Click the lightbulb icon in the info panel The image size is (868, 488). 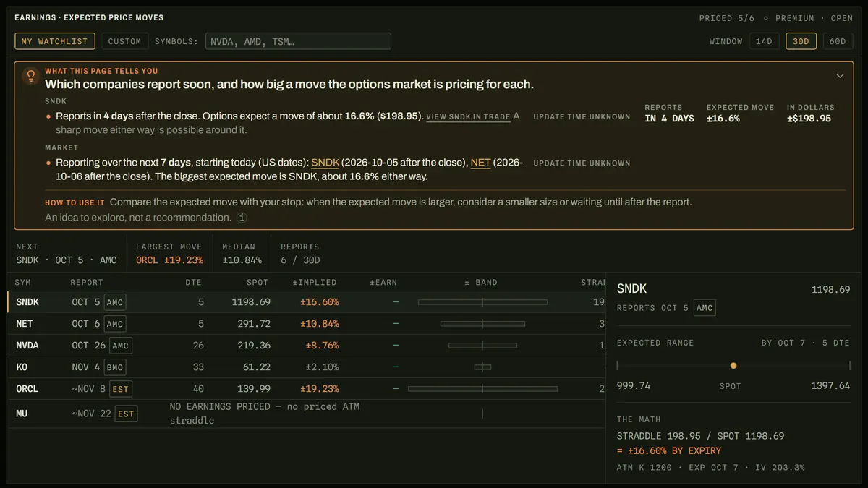click(30, 75)
